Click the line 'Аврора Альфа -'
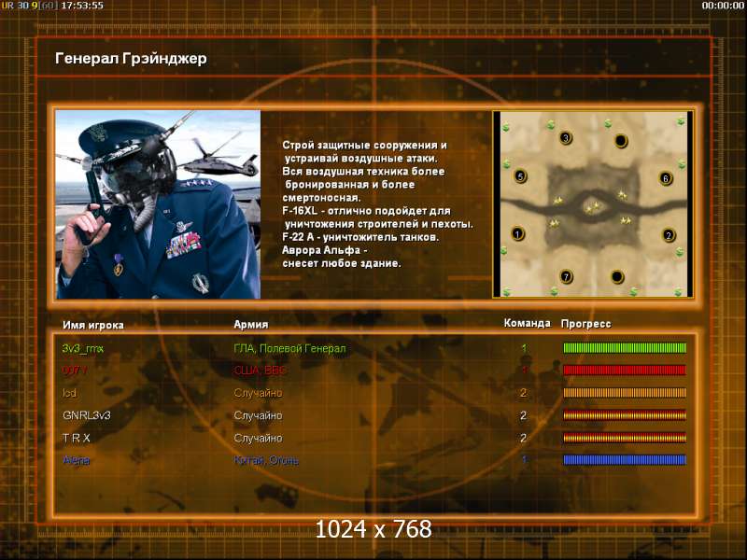Image resolution: width=747 pixels, height=560 pixels. (324, 250)
